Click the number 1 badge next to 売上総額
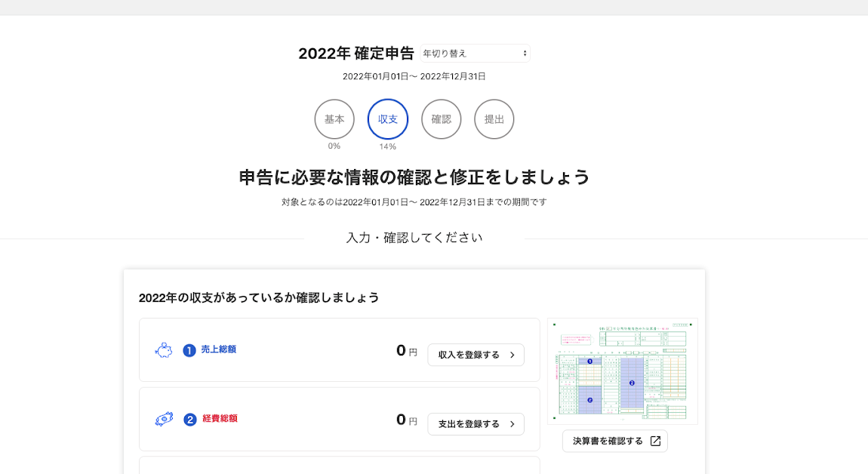This screenshot has width=868, height=474. click(189, 350)
